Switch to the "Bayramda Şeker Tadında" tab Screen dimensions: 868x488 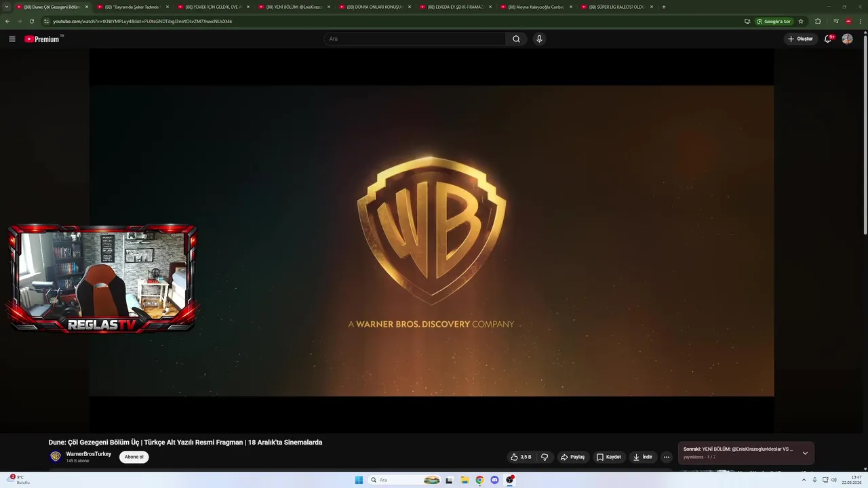point(132,7)
